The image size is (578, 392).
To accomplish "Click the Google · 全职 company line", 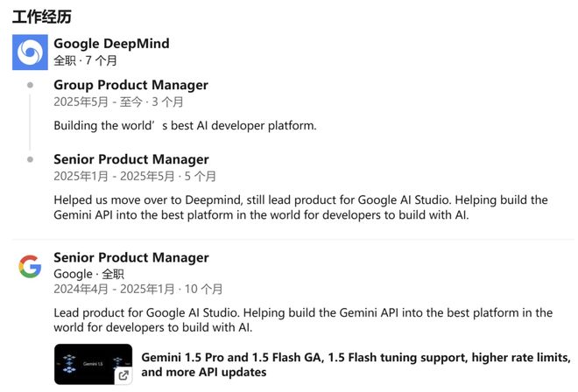I will tap(88, 274).
